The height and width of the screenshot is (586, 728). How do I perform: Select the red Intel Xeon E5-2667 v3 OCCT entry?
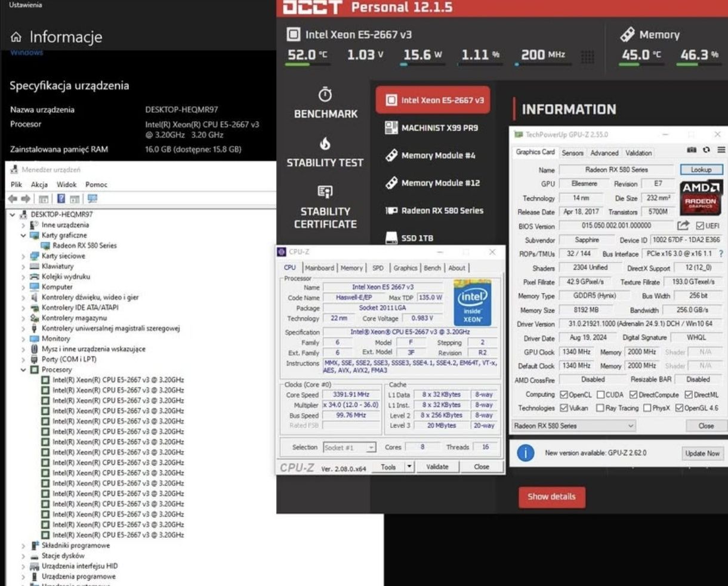coord(433,100)
